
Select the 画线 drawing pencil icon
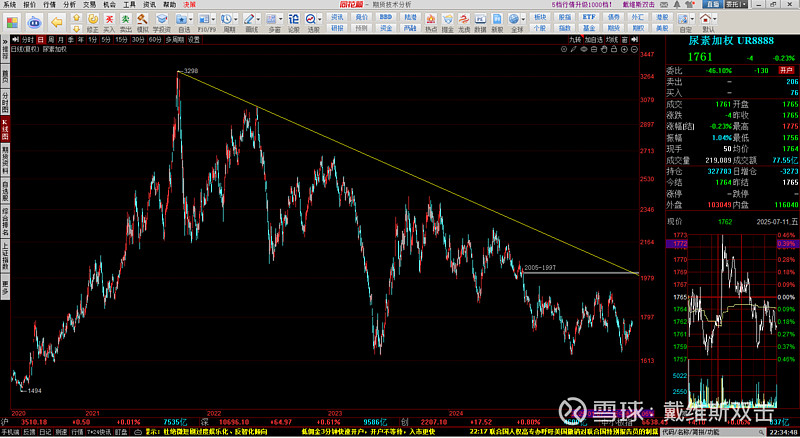click(248, 19)
